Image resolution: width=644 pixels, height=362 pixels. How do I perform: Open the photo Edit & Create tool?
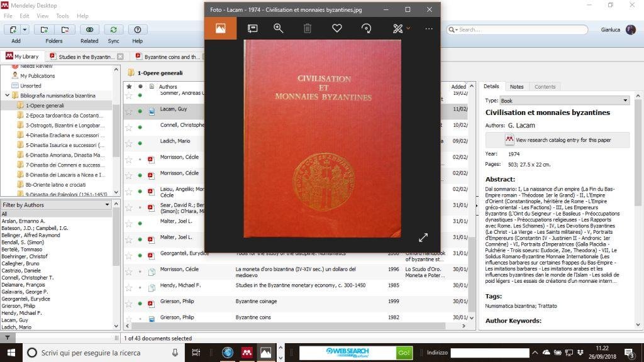(x=397, y=28)
